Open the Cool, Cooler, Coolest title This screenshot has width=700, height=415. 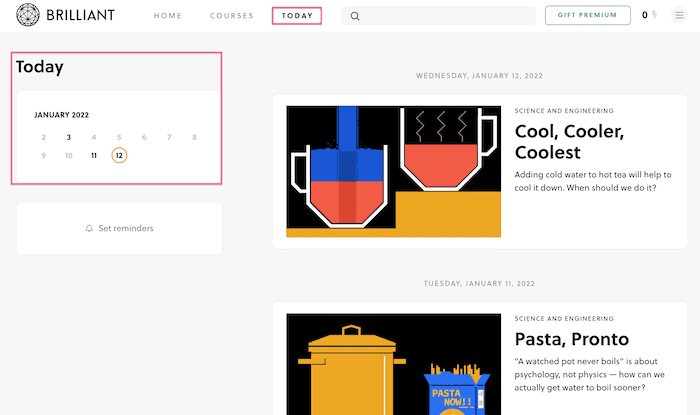(x=569, y=141)
